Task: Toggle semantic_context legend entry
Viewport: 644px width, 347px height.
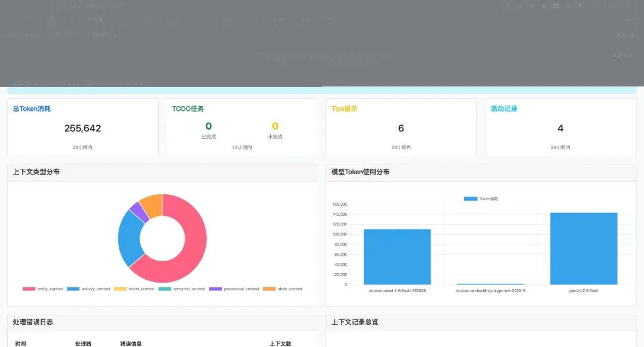Action: [x=181, y=289]
